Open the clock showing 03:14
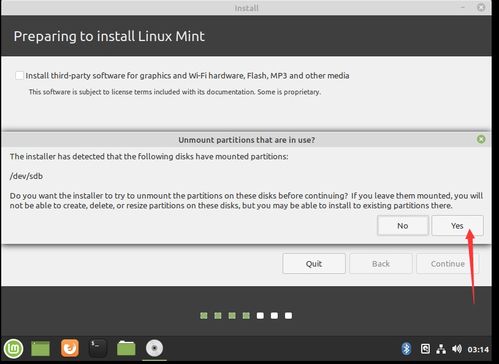This screenshot has height=364, width=499. (x=478, y=349)
